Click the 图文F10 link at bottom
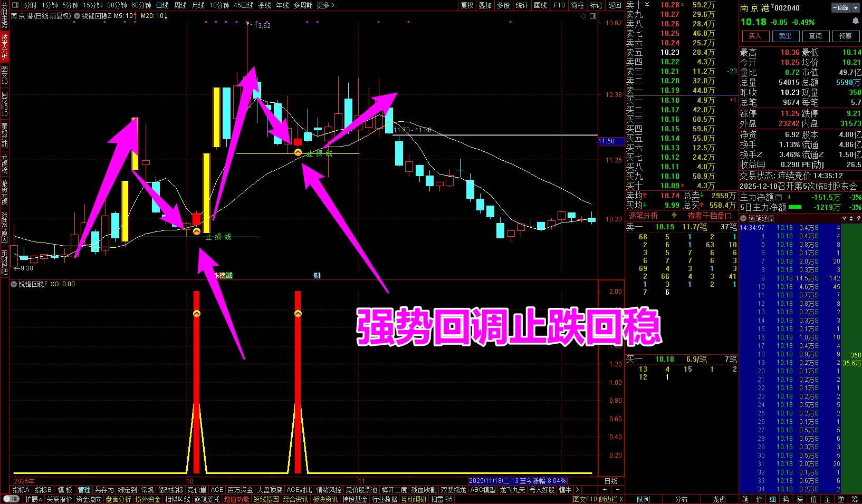Viewport: 862px width, 504px height. 585,499
